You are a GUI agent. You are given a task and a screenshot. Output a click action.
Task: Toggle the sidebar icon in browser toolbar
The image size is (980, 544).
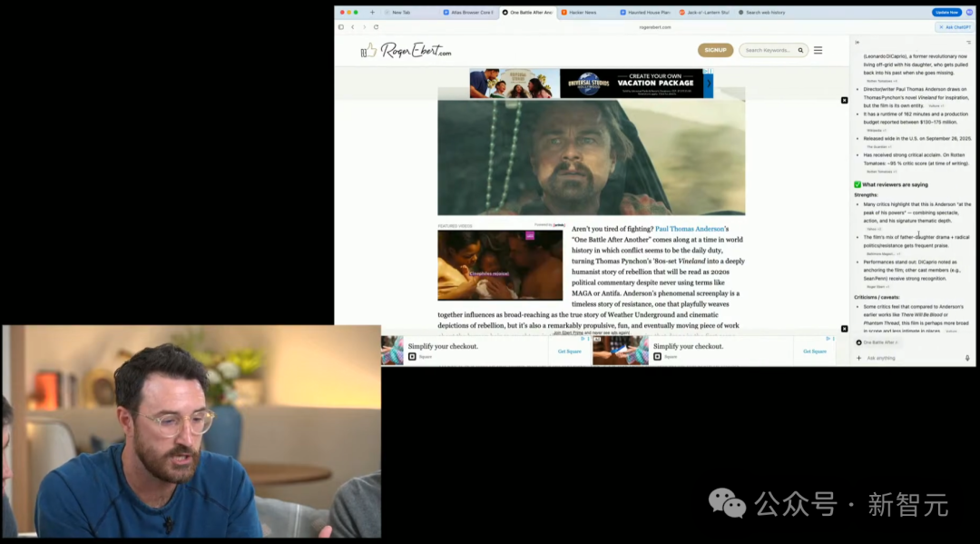click(x=341, y=27)
